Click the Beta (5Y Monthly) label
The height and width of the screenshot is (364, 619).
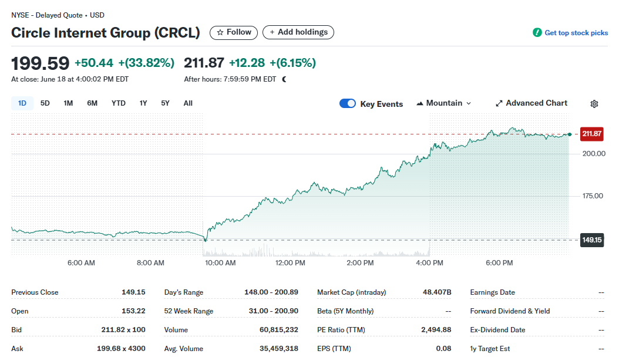[345, 311]
